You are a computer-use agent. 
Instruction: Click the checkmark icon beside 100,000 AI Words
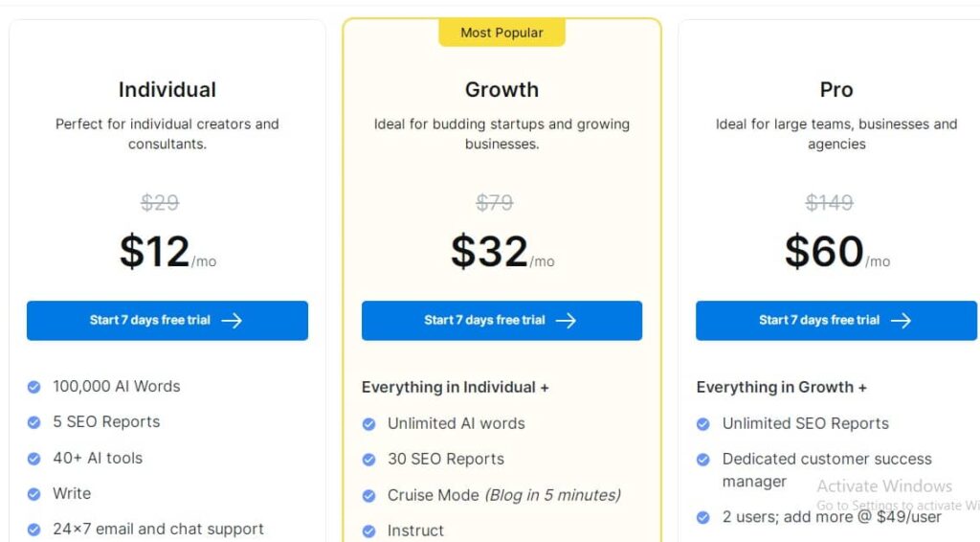click(34, 387)
